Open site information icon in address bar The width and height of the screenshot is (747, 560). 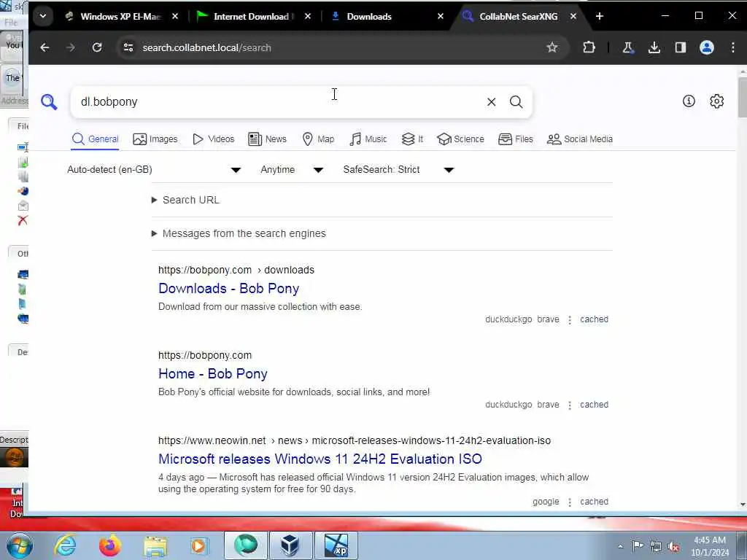(128, 47)
